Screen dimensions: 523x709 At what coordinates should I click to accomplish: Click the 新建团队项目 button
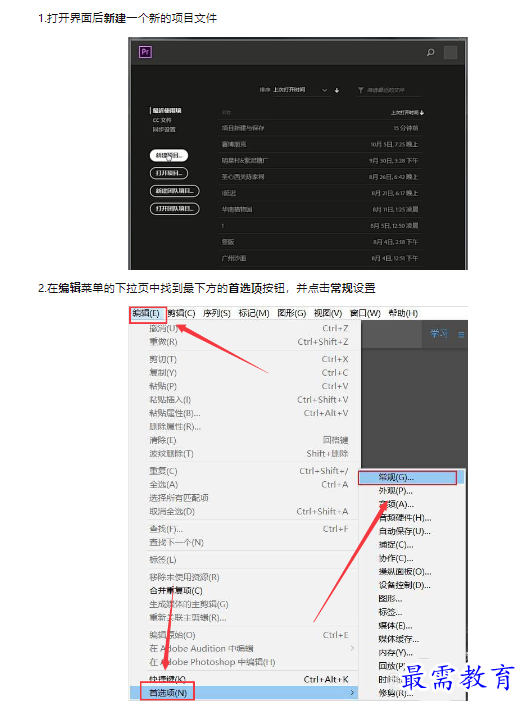pyautogui.click(x=174, y=191)
